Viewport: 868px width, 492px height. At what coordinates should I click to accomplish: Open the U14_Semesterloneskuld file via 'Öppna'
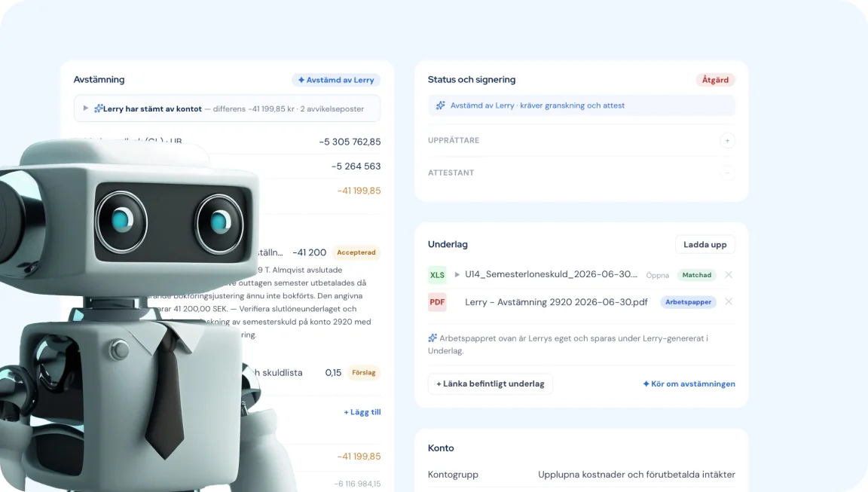coord(658,275)
